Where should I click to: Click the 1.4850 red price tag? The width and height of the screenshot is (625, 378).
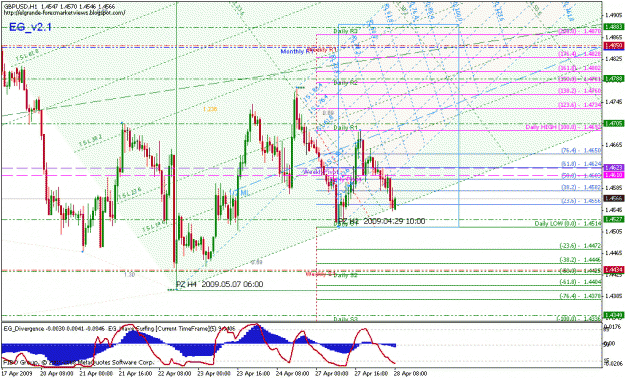click(x=613, y=46)
